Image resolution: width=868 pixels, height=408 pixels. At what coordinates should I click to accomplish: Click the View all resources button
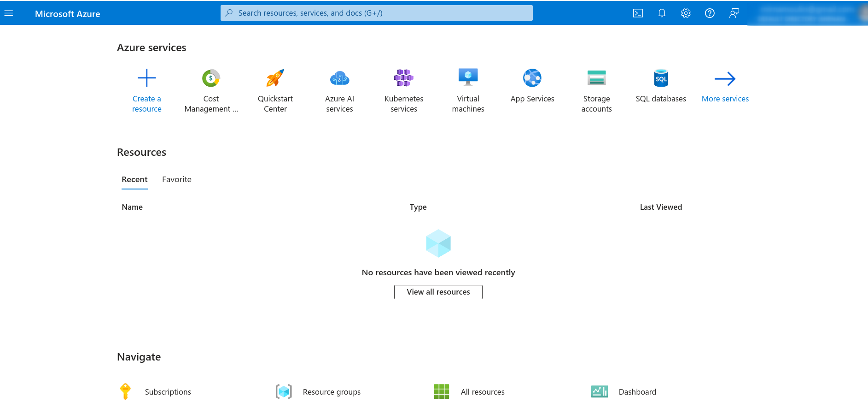tap(438, 292)
